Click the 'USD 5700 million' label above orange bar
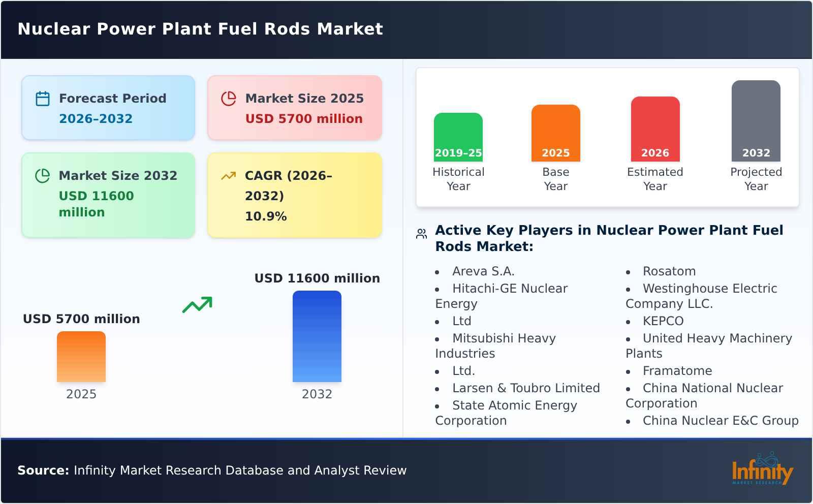 pos(81,319)
